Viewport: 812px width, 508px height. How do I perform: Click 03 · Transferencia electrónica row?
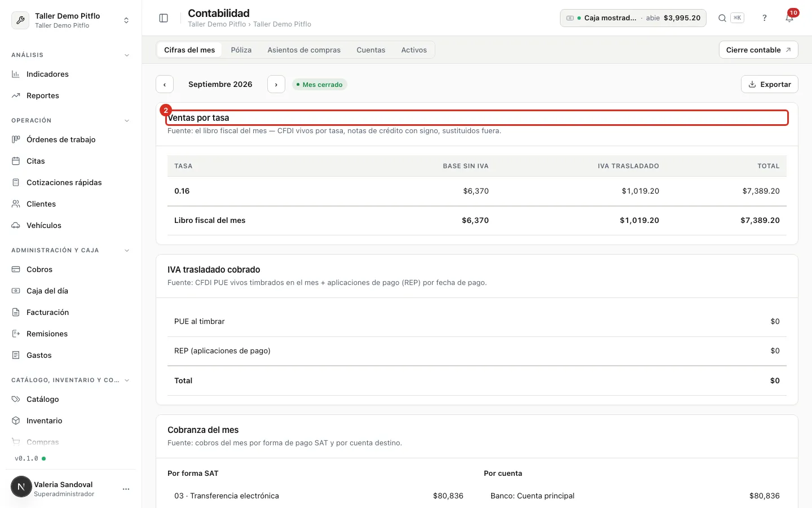click(x=319, y=496)
